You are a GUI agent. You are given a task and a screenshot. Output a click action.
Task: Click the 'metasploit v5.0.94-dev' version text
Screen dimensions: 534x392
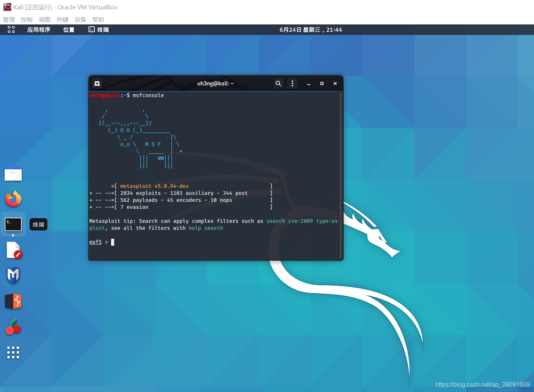(155, 186)
